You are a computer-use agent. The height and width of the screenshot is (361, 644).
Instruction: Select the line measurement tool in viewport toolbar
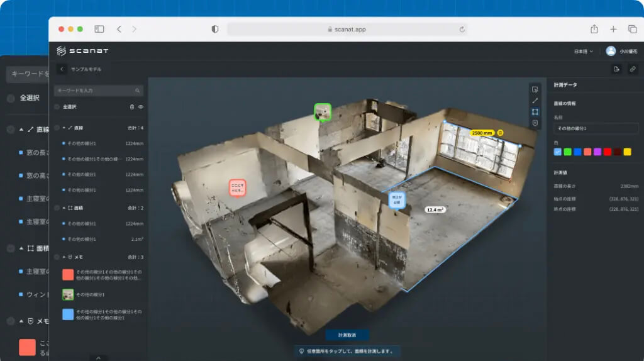click(535, 100)
